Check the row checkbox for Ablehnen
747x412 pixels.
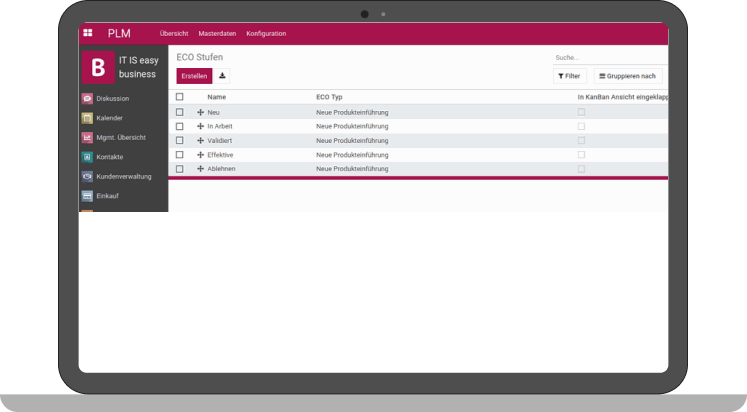point(180,169)
